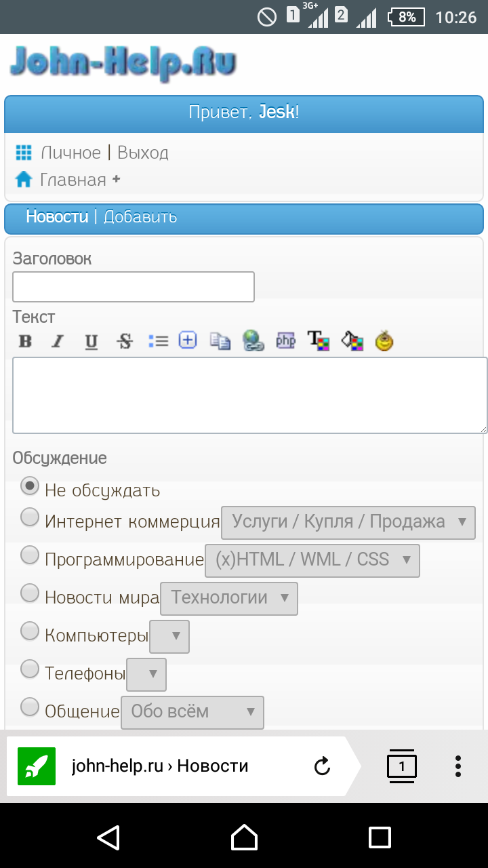Insert a bulleted list
488x868 pixels.
pyautogui.click(x=158, y=340)
